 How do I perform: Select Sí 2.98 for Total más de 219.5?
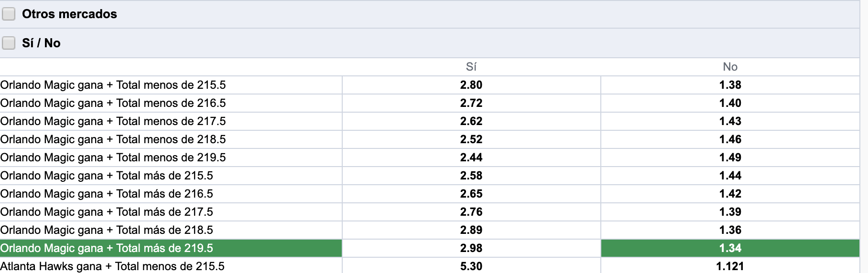[x=471, y=248]
